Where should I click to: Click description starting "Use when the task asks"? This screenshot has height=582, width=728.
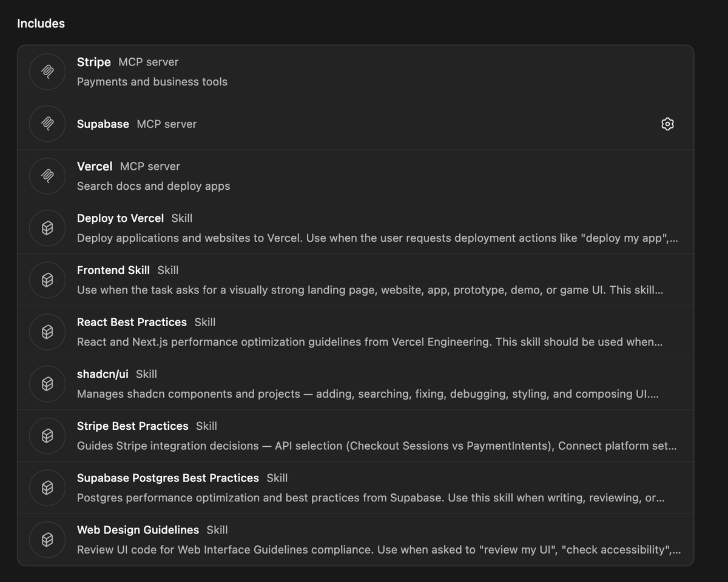pos(370,290)
